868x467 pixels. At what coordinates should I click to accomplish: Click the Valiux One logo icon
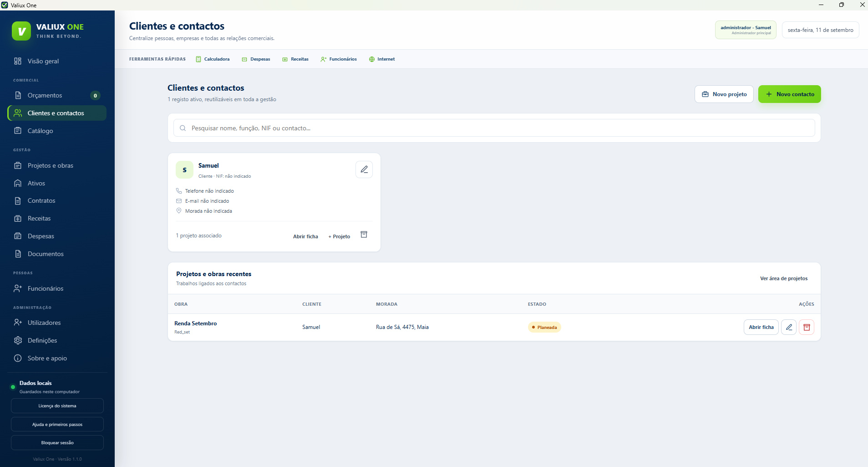coord(21,31)
